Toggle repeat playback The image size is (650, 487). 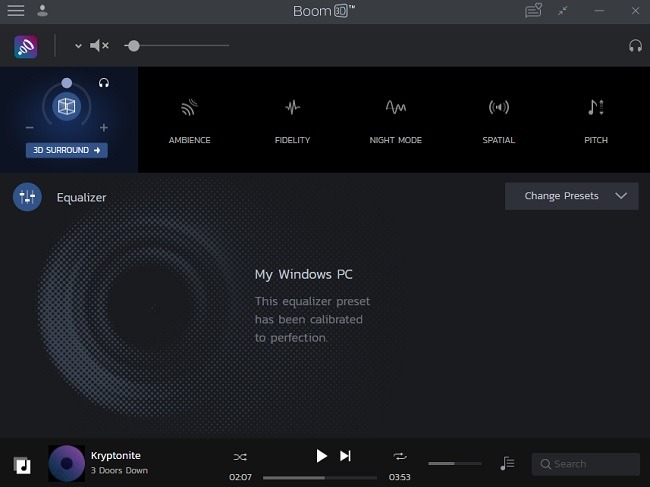pos(400,456)
